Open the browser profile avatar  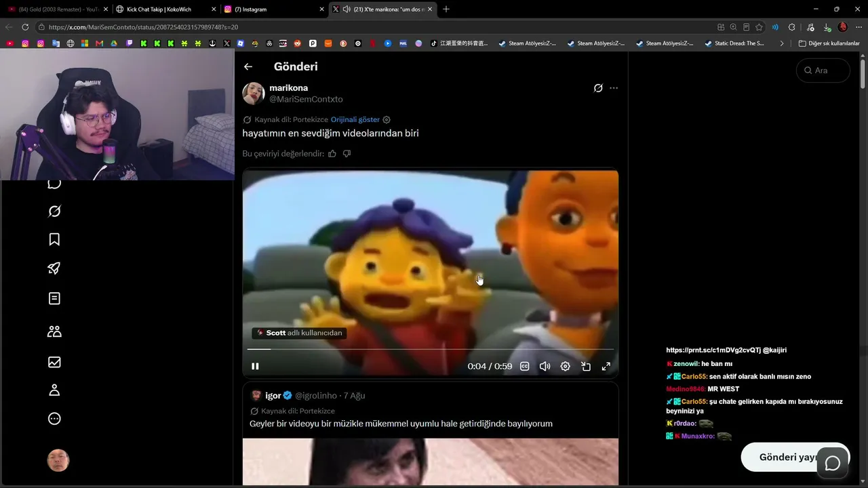(x=843, y=27)
